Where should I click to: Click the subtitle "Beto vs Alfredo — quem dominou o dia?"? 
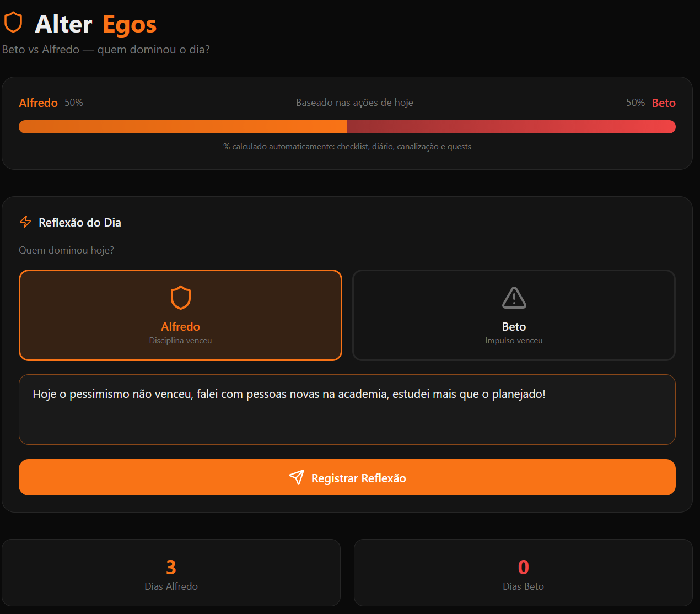[106, 50]
